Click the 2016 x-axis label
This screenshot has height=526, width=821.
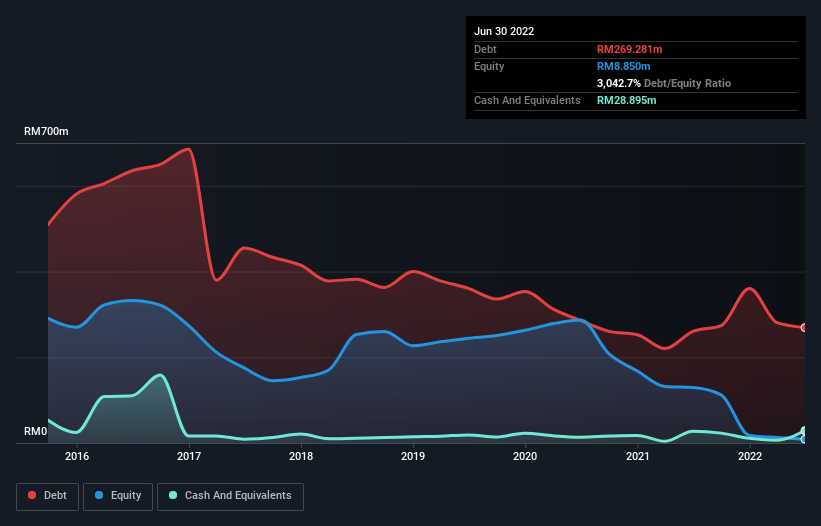[x=77, y=456]
